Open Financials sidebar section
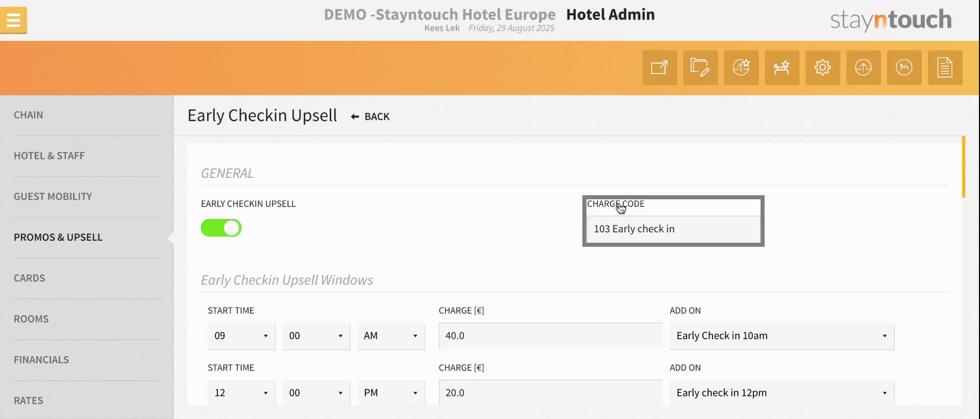This screenshot has height=419, width=980. point(41,360)
